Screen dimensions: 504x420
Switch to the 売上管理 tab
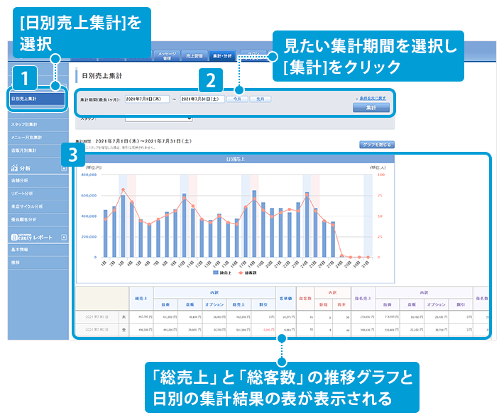[193, 55]
